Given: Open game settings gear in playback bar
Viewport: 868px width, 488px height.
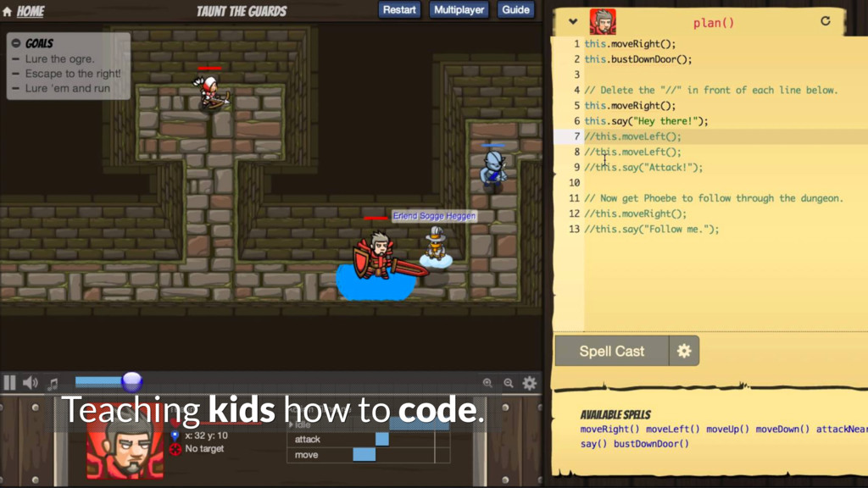Looking at the screenshot, I should [x=529, y=383].
